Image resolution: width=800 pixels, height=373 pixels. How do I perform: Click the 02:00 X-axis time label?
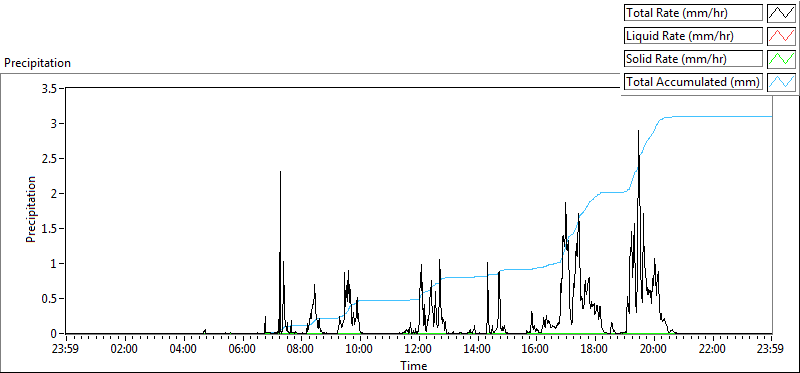(x=124, y=350)
